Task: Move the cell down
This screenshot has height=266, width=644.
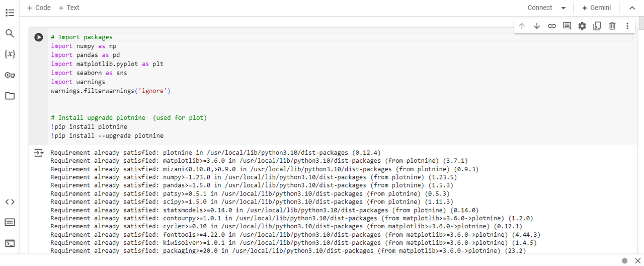Action: (537, 26)
